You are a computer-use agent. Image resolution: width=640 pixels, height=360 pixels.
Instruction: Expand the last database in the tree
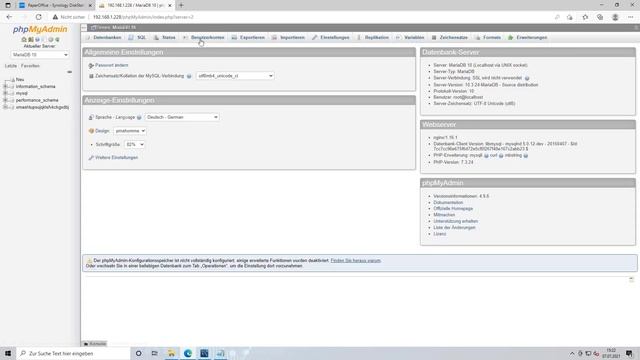tap(5, 107)
